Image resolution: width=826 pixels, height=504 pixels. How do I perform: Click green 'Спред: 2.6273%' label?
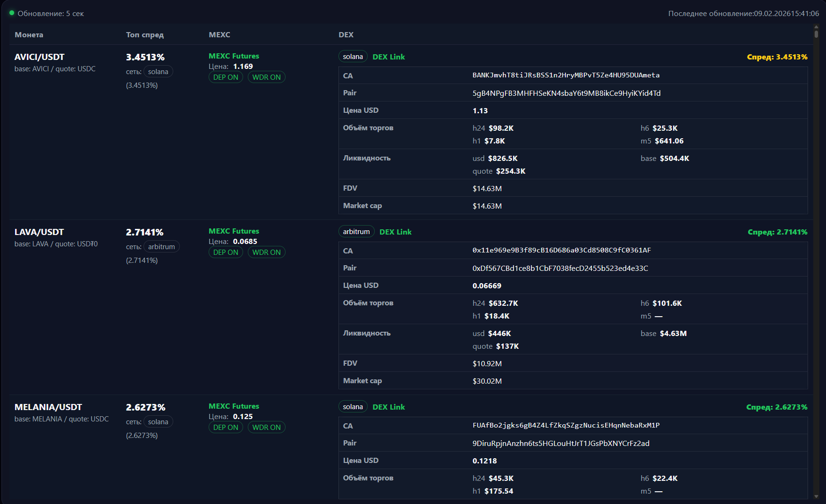[776, 407]
